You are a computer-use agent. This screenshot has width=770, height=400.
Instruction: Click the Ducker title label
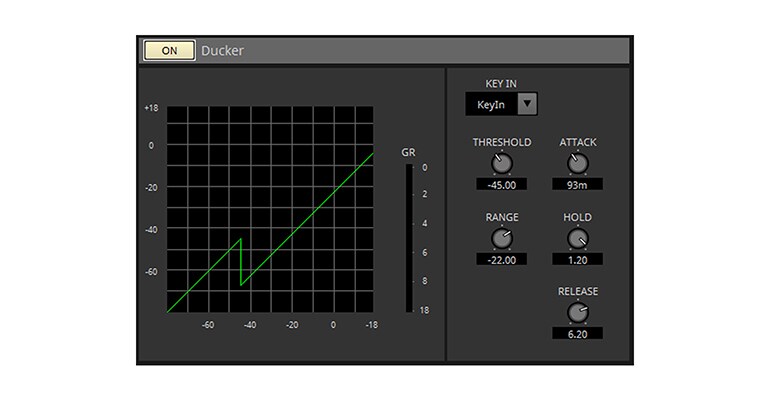click(x=222, y=50)
